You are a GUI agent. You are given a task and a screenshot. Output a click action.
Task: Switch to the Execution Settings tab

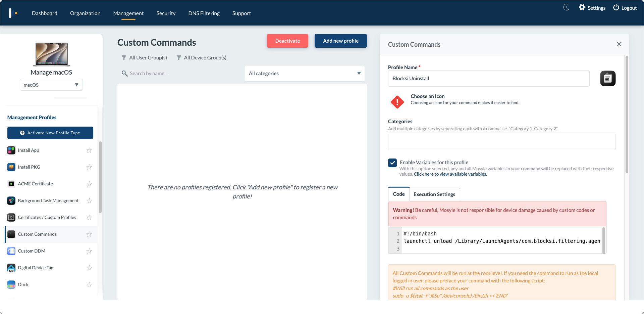pos(434,194)
